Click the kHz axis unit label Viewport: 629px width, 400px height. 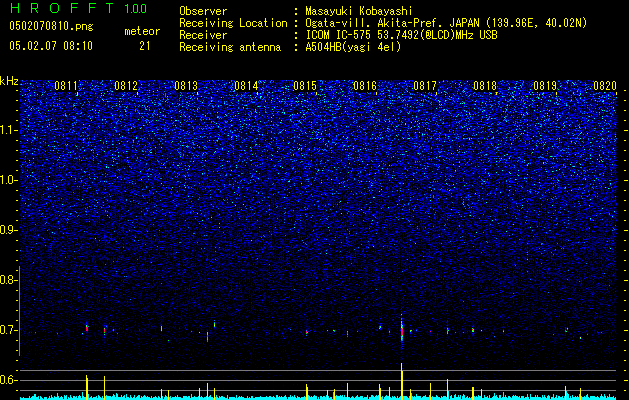[9, 81]
